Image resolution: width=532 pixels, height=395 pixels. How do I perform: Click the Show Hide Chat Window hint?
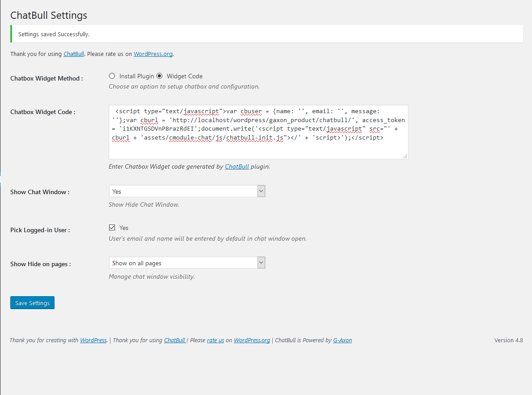point(144,205)
